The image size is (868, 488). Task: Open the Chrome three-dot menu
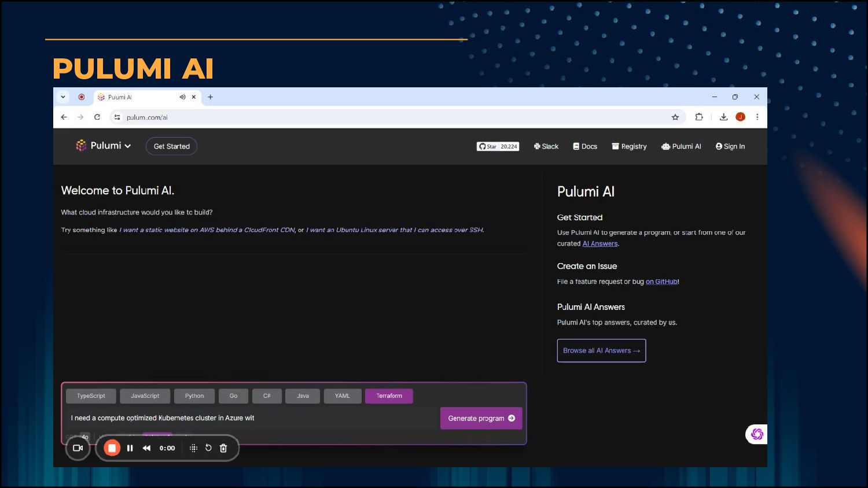click(757, 117)
